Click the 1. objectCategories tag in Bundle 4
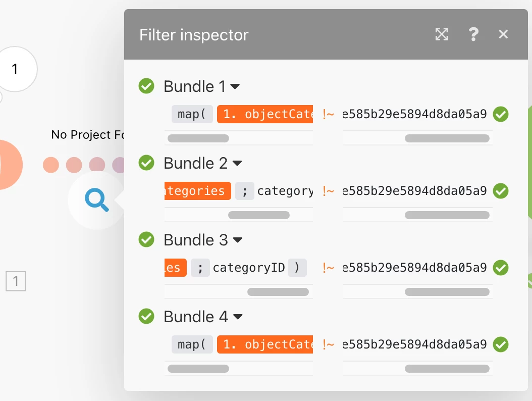 click(266, 344)
